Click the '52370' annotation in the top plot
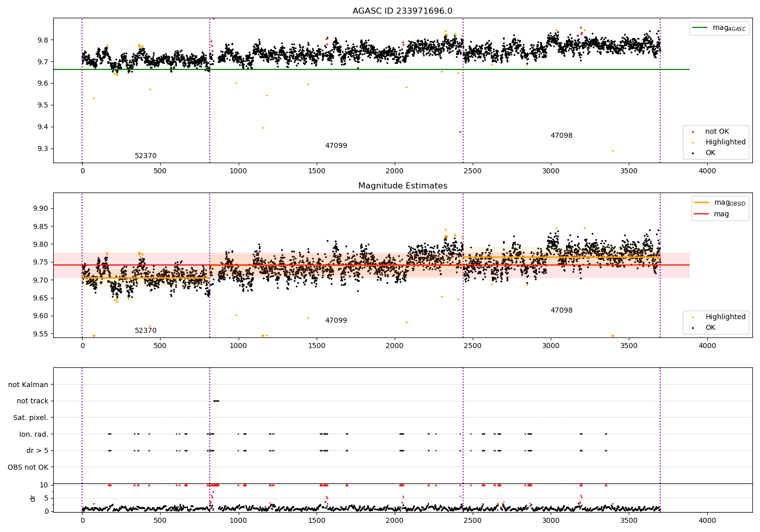The height and width of the screenshot is (532, 760). (x=145, y=156)
